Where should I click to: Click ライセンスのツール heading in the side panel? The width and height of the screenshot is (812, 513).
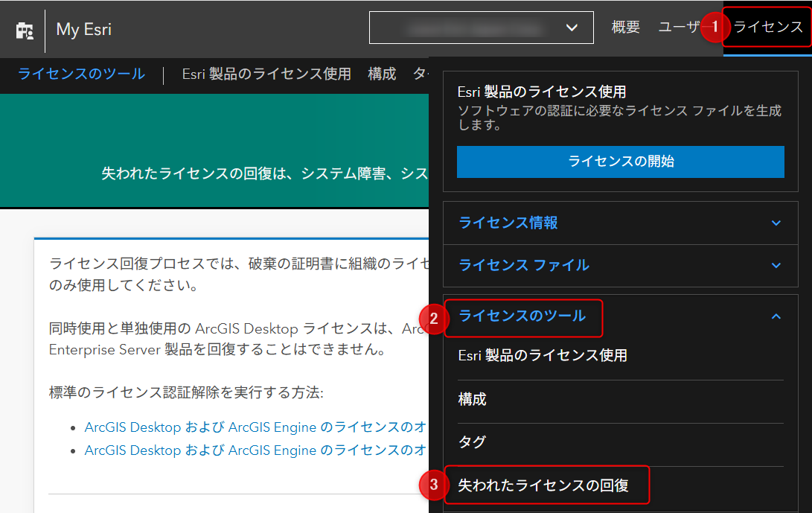coord(522,316)
